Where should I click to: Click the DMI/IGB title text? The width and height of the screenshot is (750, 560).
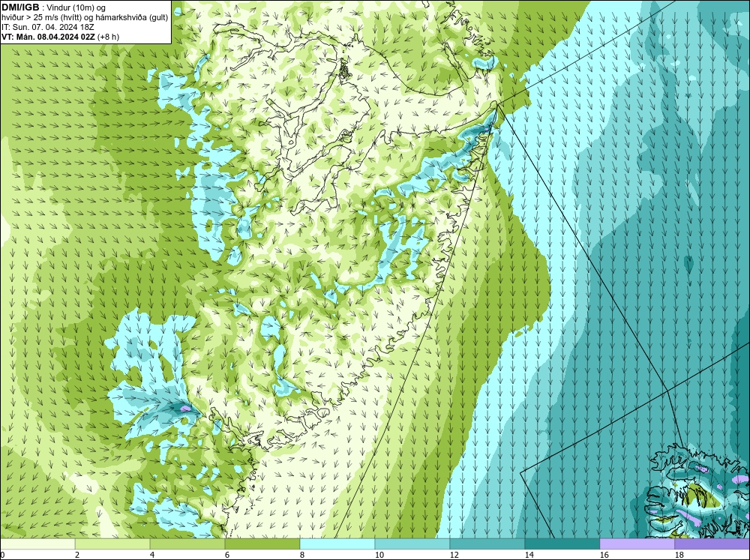click(x=20, y=7)
